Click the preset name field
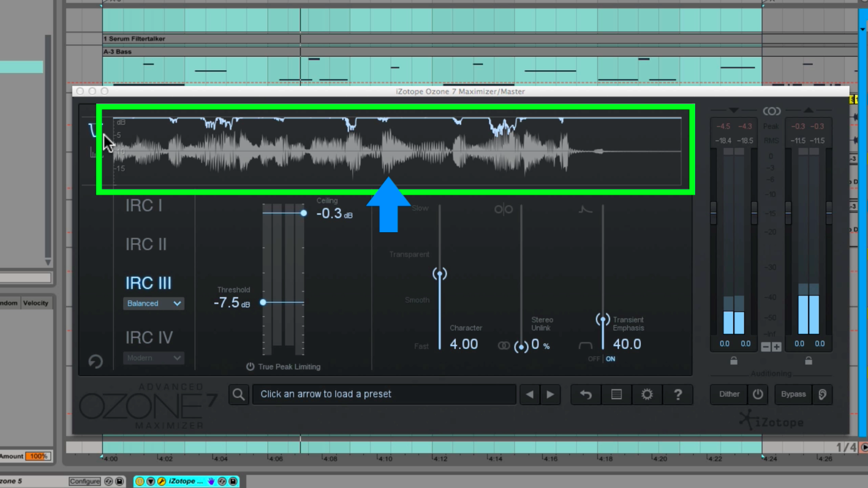868x488 pixels. pos(384,394)
